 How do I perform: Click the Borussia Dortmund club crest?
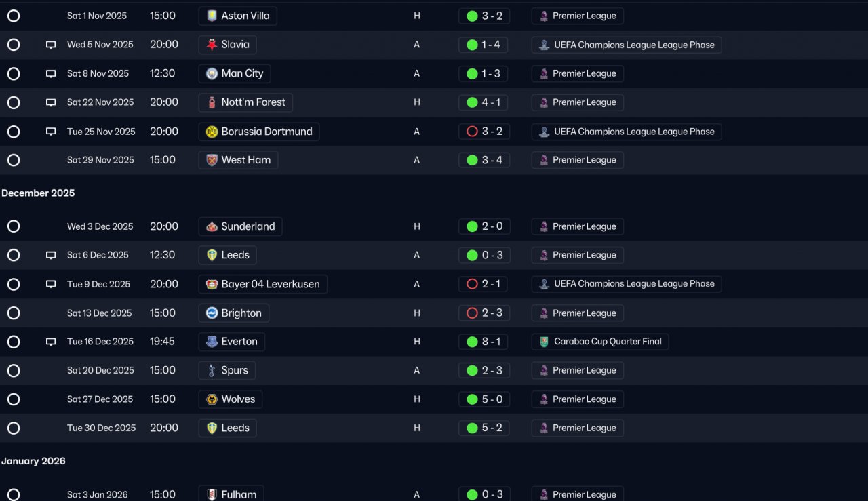[212, 132]
